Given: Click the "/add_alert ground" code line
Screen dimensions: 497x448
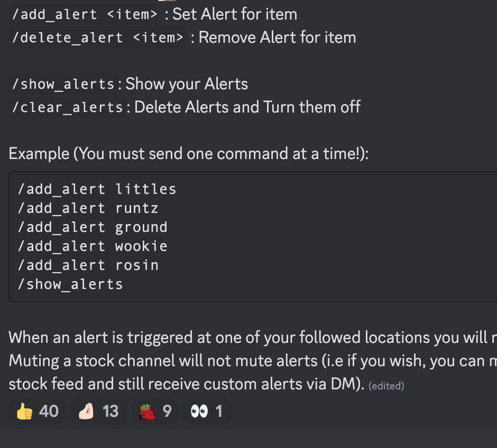Looking at the screenshot, I should [x=93, y=227].
